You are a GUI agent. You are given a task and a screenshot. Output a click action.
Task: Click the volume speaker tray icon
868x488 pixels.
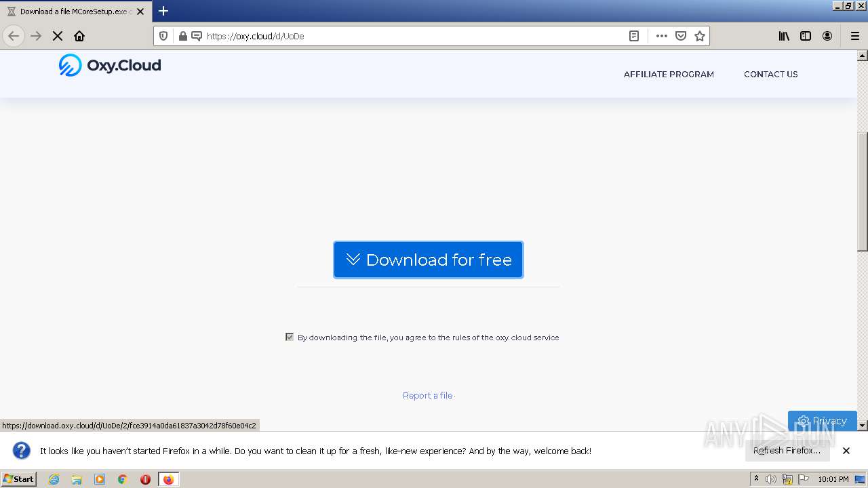click(x=771, y=479)
